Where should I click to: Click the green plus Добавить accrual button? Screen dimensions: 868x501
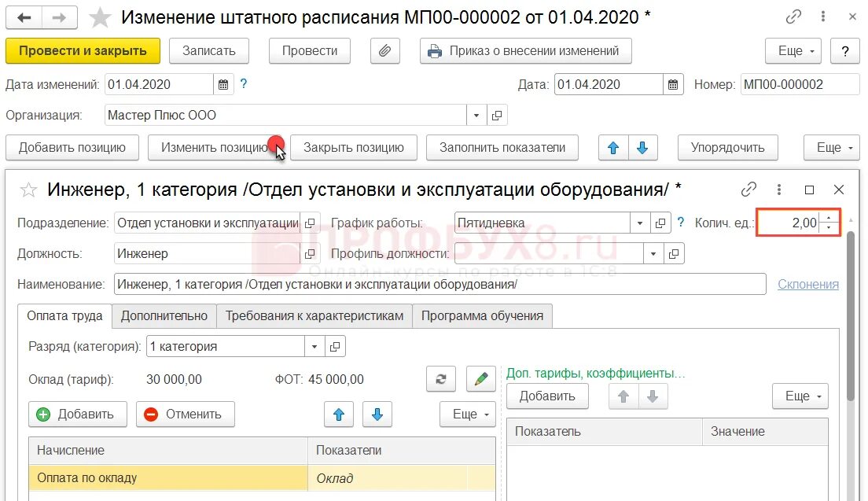[x=77, y=414]
